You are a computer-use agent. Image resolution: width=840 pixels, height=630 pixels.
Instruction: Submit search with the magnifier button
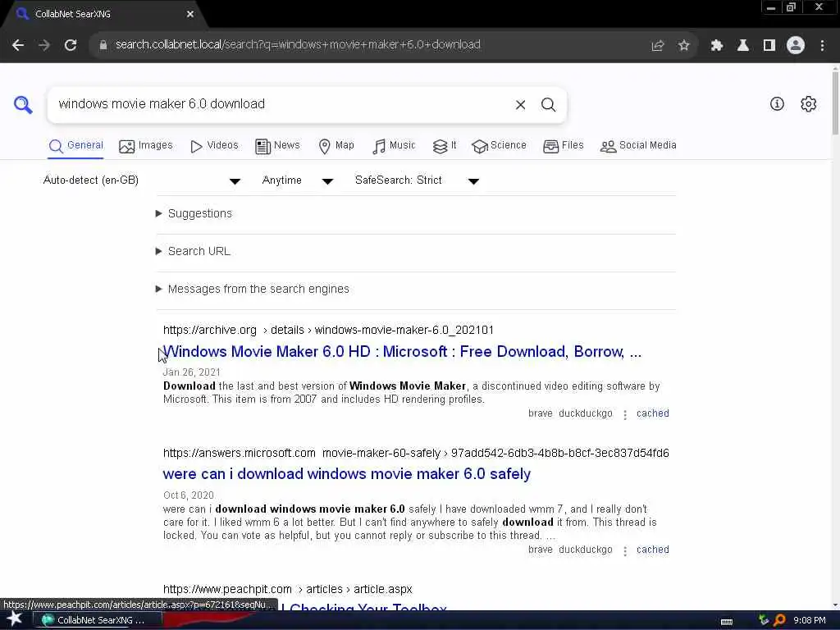point(548,104)
